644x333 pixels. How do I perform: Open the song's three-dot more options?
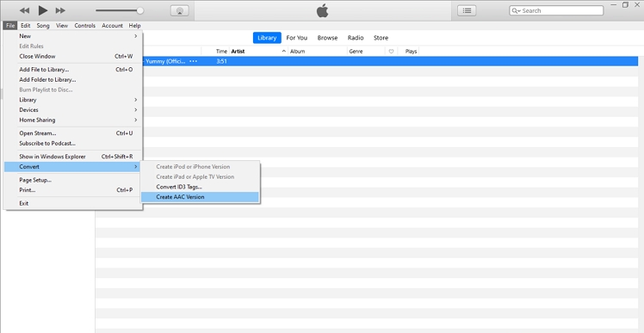pyautogui.click(x=193, y=61)
